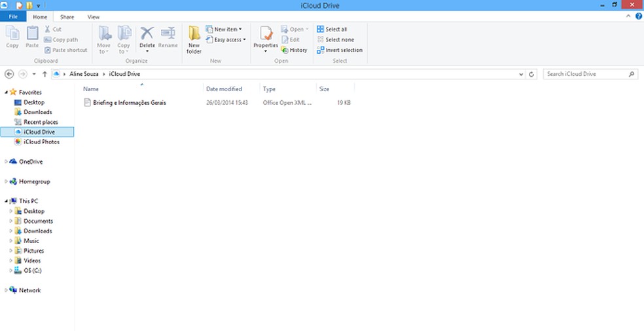
Task: Click the Refresh button beside address bar
Action: pyautogui.click(x=531, y=74)
